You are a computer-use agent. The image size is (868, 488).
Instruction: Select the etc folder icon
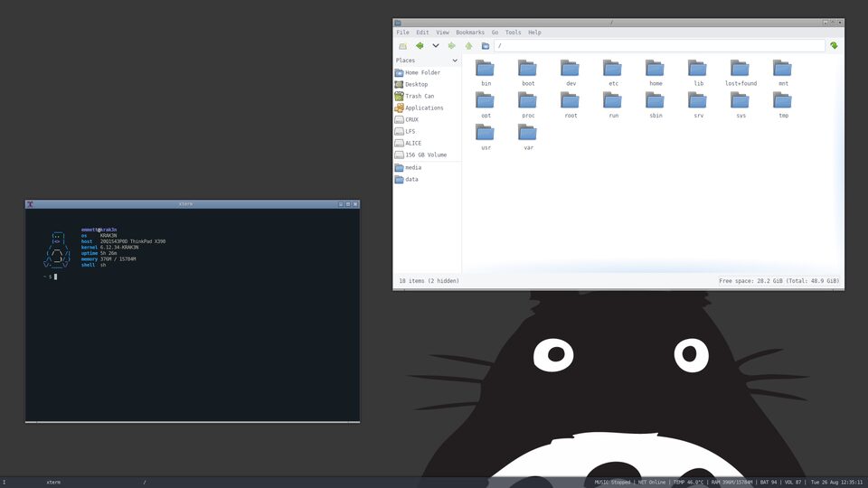click(612, 68)
